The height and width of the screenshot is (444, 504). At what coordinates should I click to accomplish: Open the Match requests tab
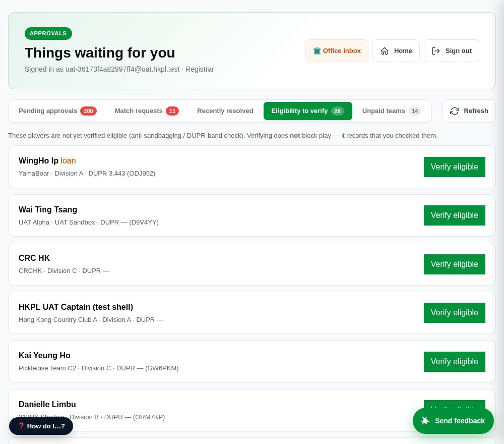coord(147,111)
